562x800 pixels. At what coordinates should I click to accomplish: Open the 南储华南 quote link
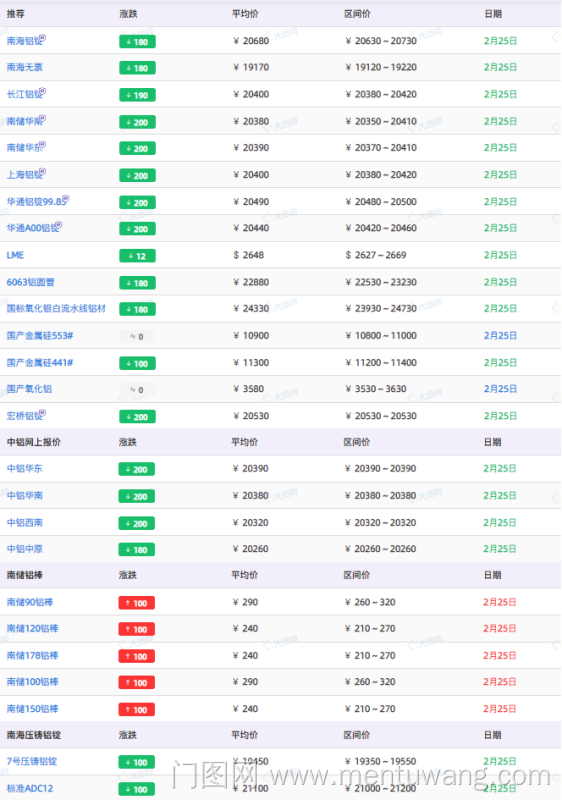click(24, 121)
